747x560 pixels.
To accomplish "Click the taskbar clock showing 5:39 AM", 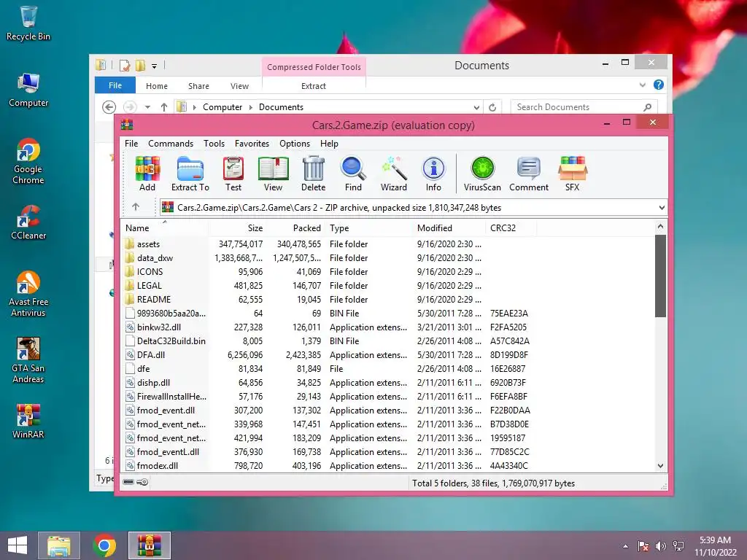I will coord(715,546).
